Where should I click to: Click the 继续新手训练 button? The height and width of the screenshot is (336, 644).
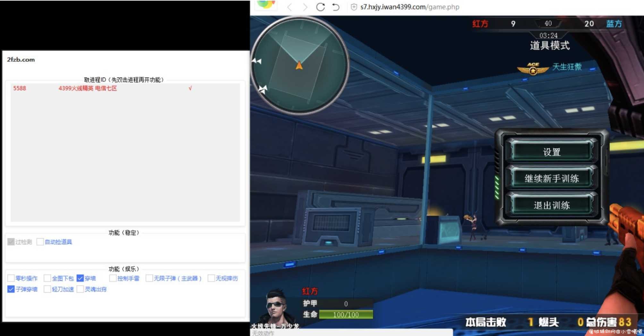click(x=552, y=178)
